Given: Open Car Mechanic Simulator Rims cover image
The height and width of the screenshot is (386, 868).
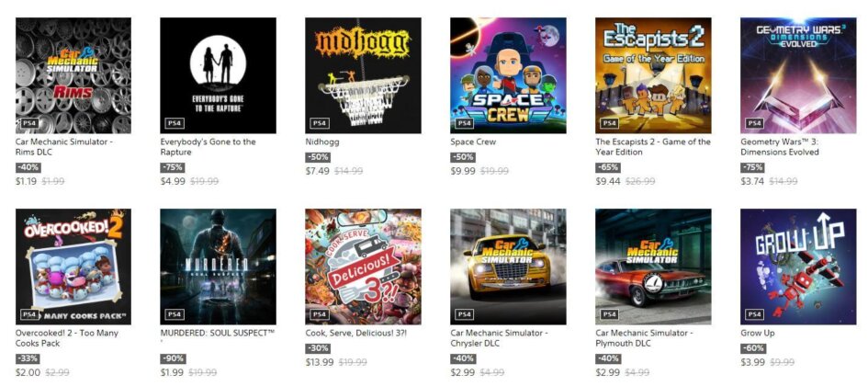Looking at the screenshot, I should point(73,75).
